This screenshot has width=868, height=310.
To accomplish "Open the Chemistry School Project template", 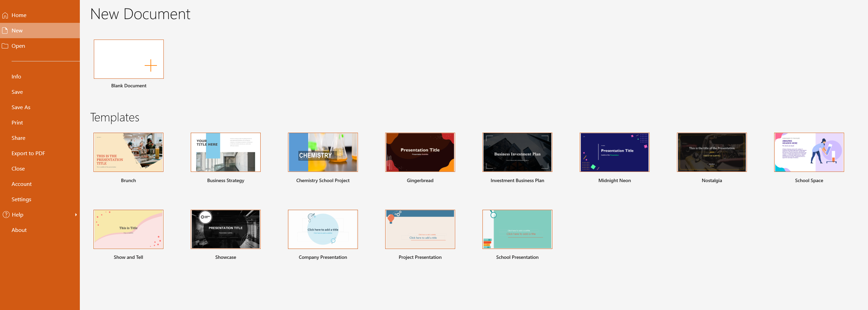I will click(323, 152).
